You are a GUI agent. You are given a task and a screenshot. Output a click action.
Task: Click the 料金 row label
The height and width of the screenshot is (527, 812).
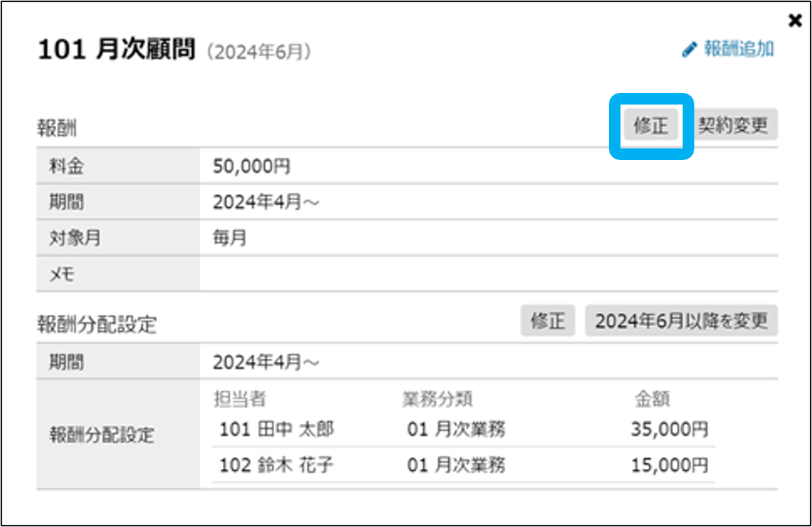pos(67,166)
